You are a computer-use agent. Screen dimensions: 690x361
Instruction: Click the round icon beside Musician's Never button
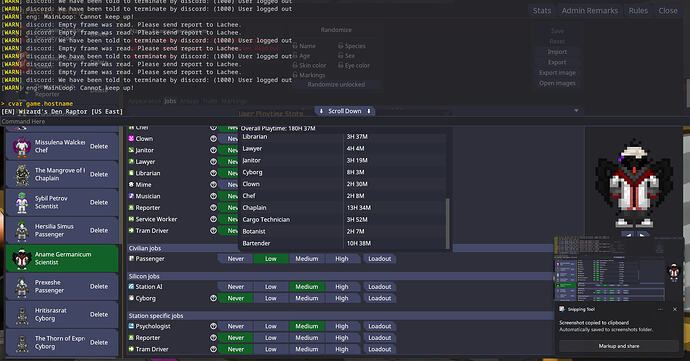(213, 196)
